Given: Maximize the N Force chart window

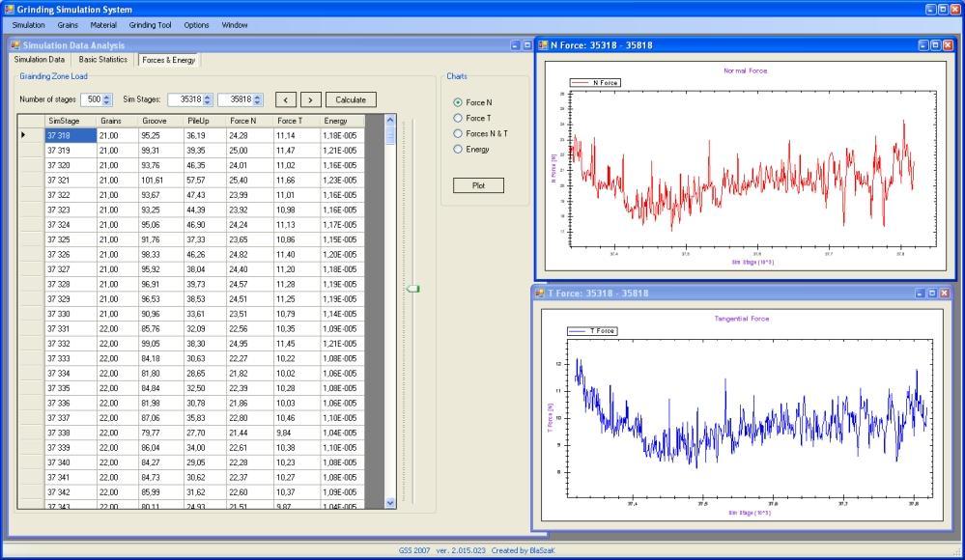Looking at the screenshot, I should (x=935, y=45).
